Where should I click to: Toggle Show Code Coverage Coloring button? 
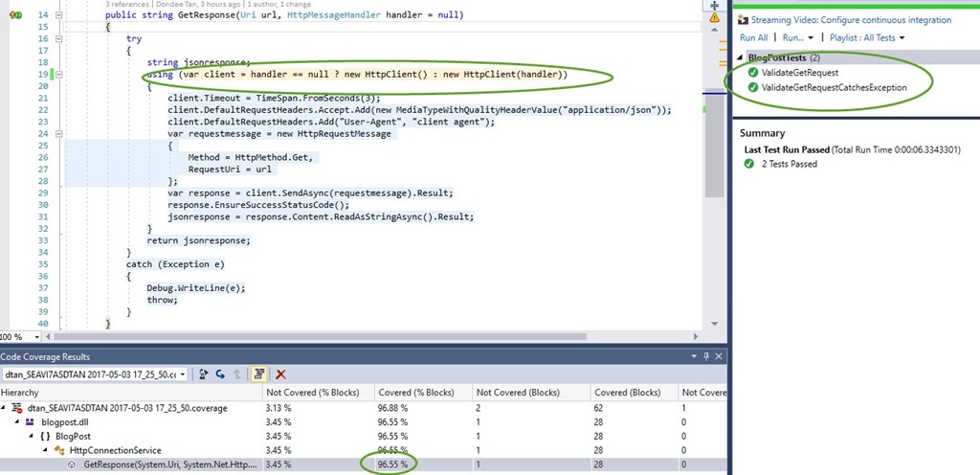click(260, 373)
